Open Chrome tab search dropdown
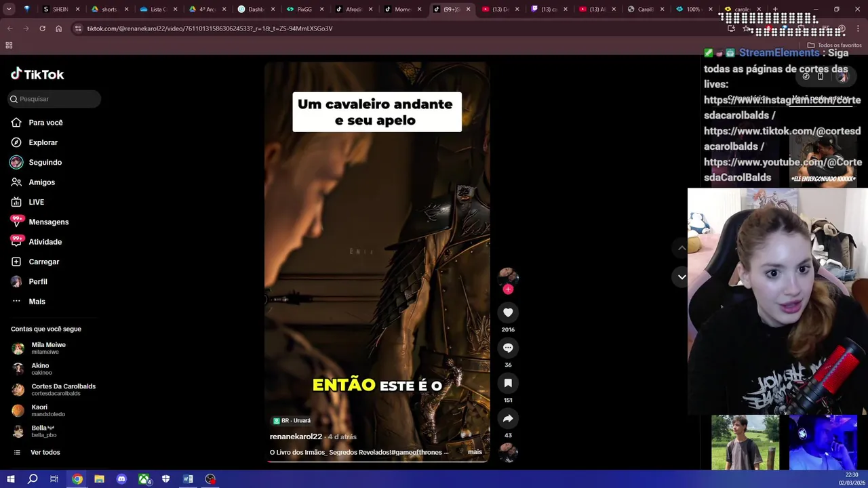The height and width of the screenshot is (488, 868). [x=9, y=9]
